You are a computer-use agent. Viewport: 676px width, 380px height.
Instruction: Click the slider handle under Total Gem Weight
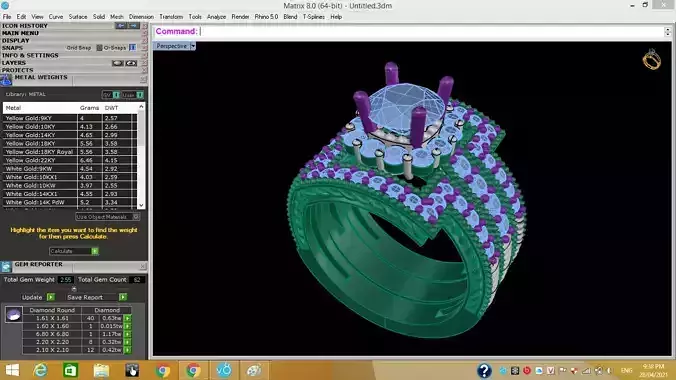click(x=74, y=289)
